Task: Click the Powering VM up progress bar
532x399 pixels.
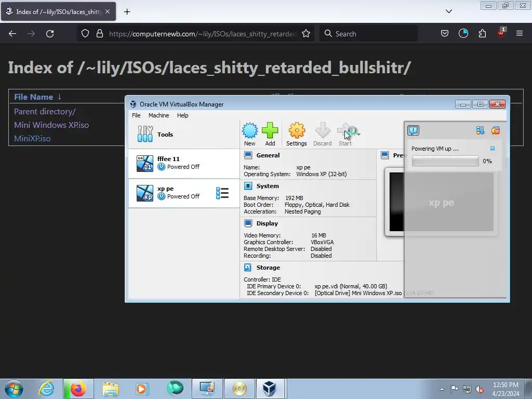Action: click(445, 161)
